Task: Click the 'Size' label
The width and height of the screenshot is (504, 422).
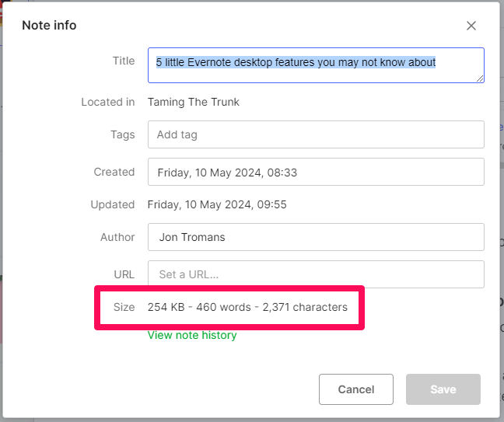Action: coord(124,307)
